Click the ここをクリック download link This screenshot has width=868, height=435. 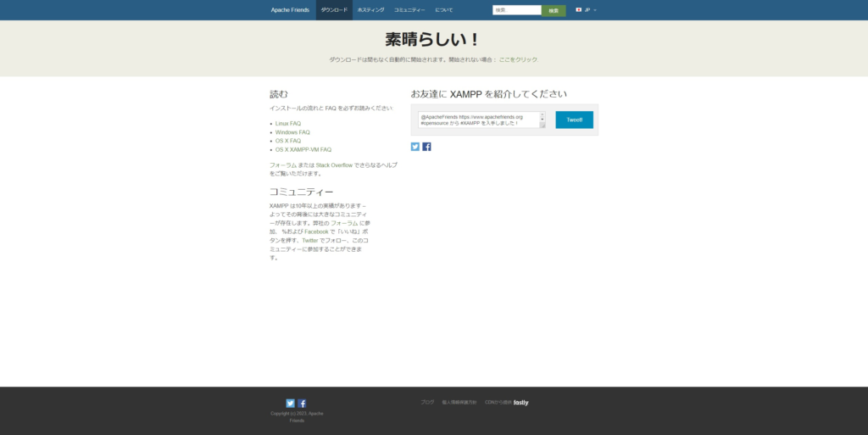(518, 59)
